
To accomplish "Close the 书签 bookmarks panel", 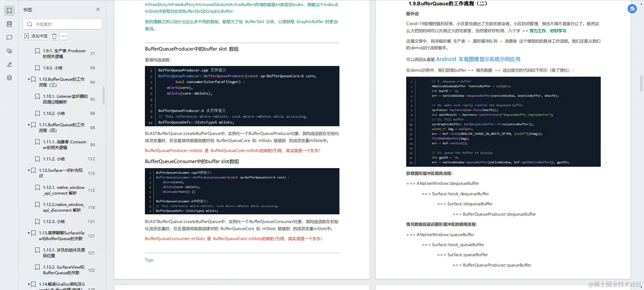I will [98, 9].
